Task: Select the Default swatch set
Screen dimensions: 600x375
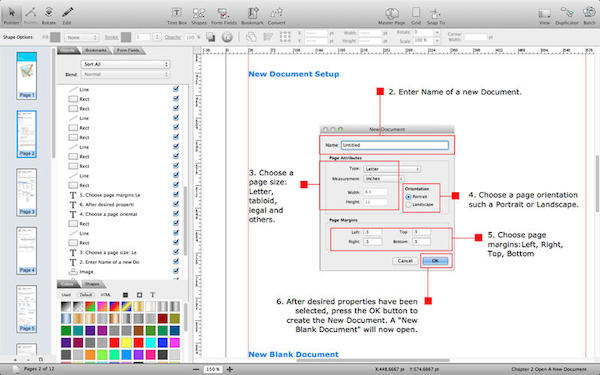Action: click(x=86, y=295)
